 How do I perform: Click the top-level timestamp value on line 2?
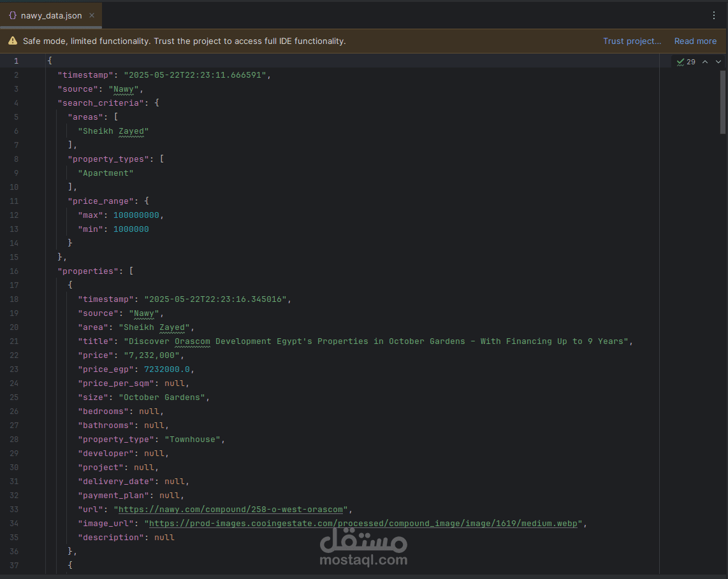point(195,75)
